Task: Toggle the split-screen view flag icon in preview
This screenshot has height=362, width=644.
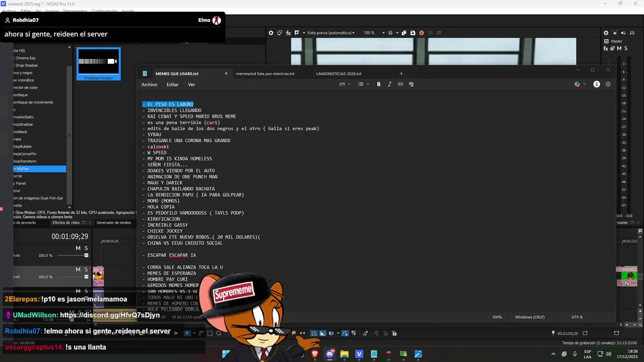Action: [x=297, y=33]
